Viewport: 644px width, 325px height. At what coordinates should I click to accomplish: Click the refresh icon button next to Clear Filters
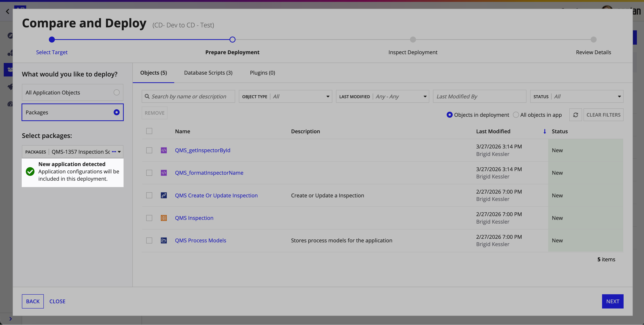coord(575,115)
